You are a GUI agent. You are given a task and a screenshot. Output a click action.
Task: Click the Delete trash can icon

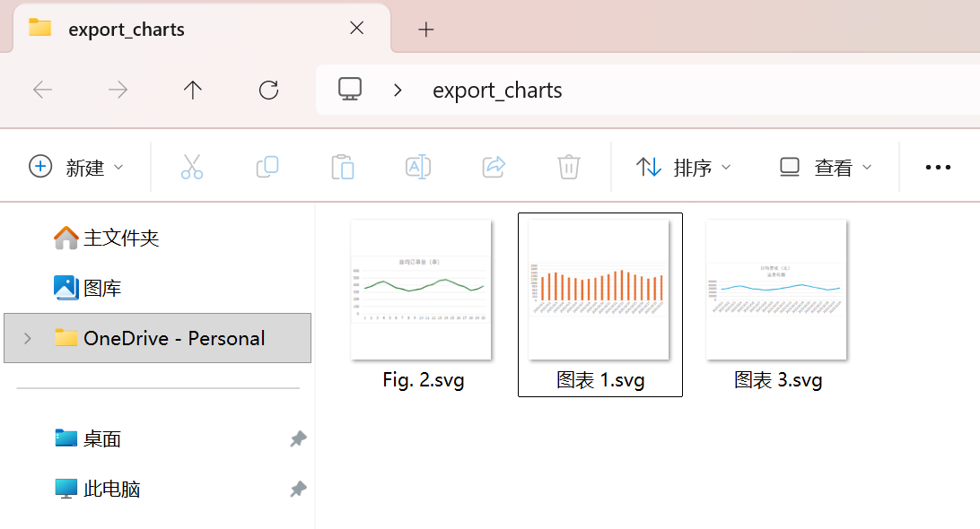568,167
